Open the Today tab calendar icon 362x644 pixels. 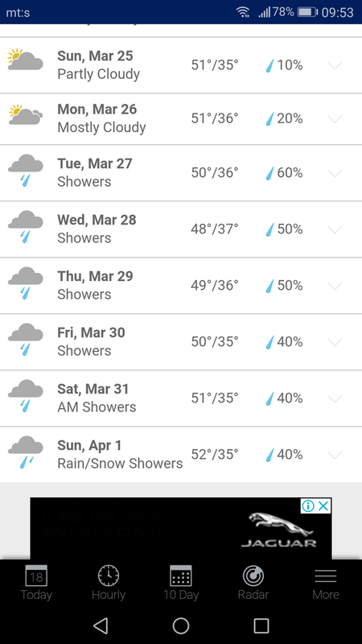click(x=36, y=576)
